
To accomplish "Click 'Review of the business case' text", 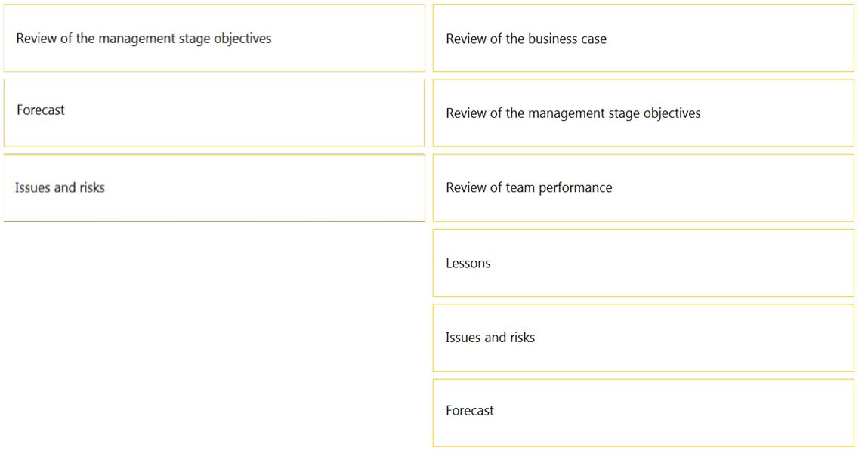I will click(x=526, y=39).
